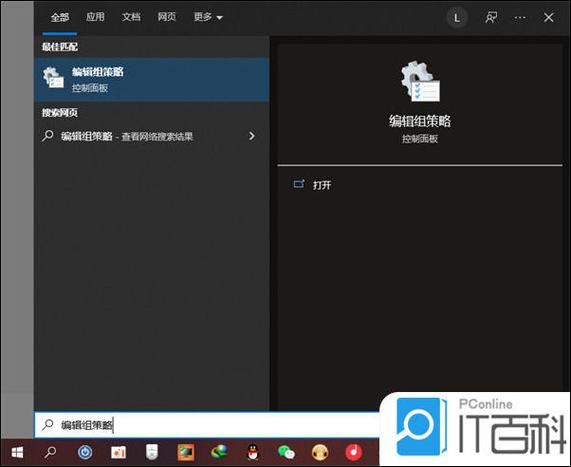Click the open icon beside 打开
The width and height of the screenshot is (571, 467).
299,184
